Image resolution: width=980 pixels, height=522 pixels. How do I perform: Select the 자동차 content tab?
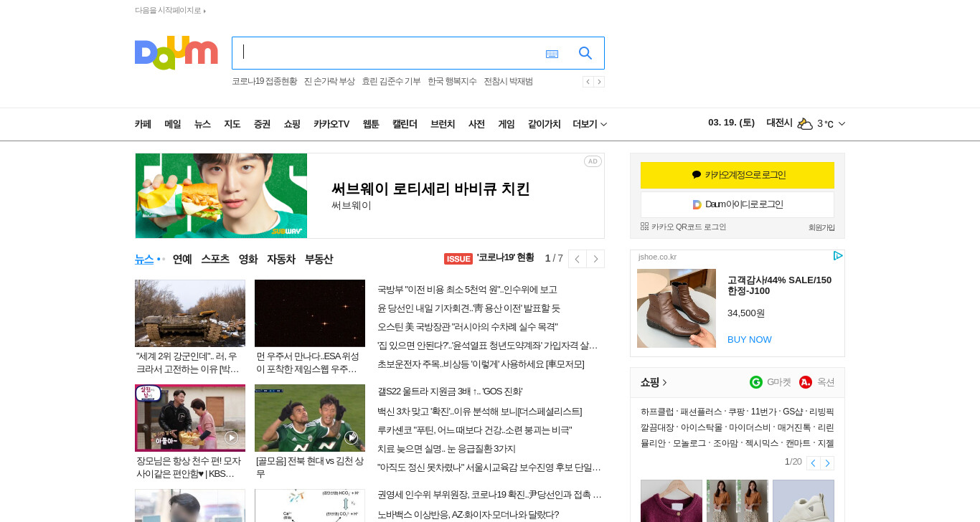[x=281, y=260]
